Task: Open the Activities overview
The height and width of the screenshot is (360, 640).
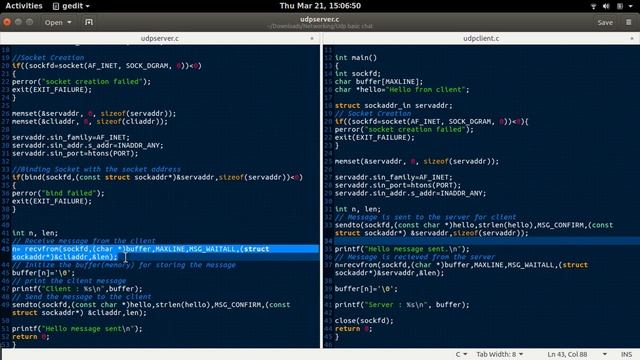Action: coord(24,6)
